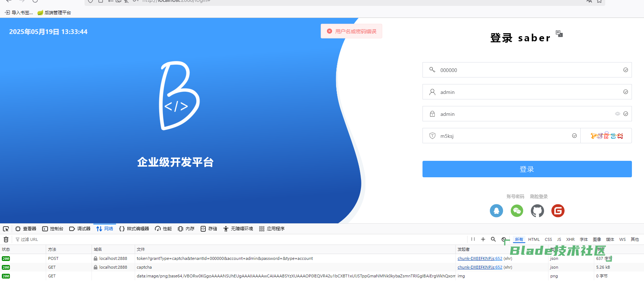Image resolution: width=644 pixels, height=284 pixels.
Task: Filter network requests by XHR
Action: click(570, 239)
